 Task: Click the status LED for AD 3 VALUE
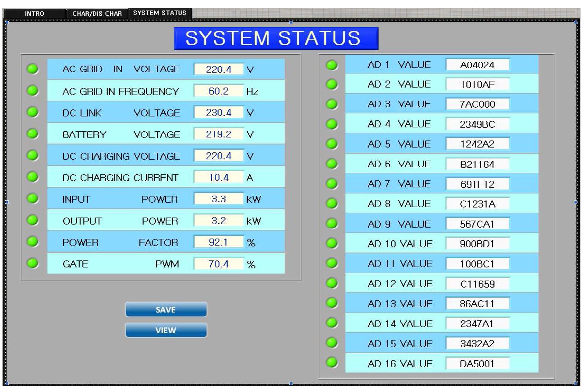click(x=333, y=105)
